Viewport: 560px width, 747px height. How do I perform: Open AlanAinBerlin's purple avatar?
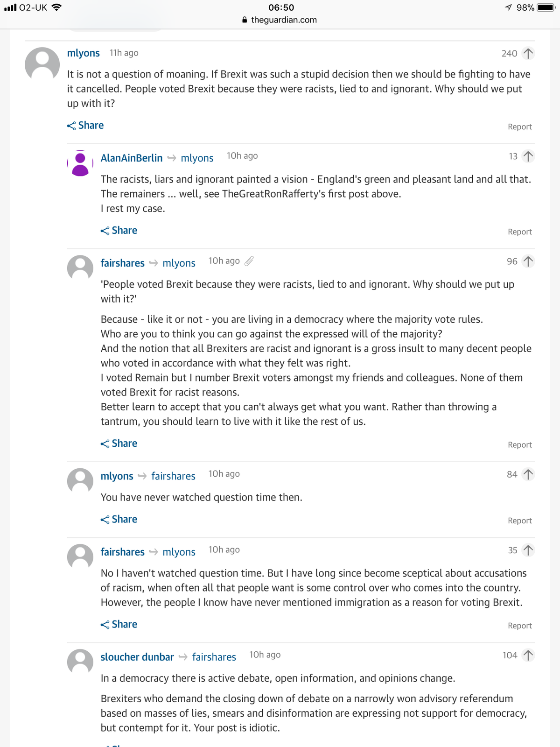coord(80,163)
